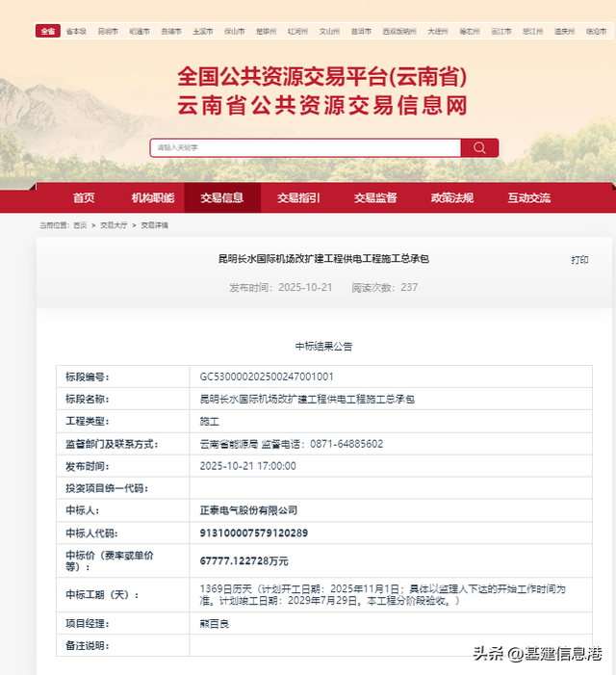This screenshot has height=675, width=616.
Task: Select the 德宏州 region tab
Action: 470,32
